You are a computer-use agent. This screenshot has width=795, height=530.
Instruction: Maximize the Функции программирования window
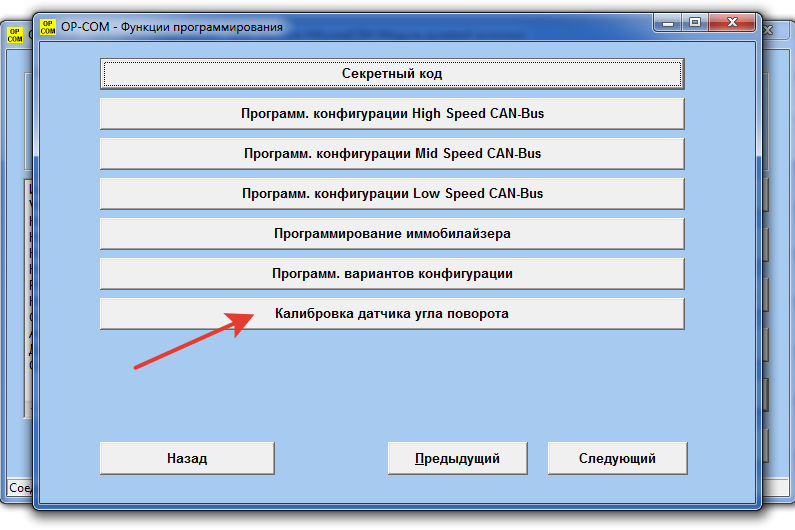[x=695, y=22]
